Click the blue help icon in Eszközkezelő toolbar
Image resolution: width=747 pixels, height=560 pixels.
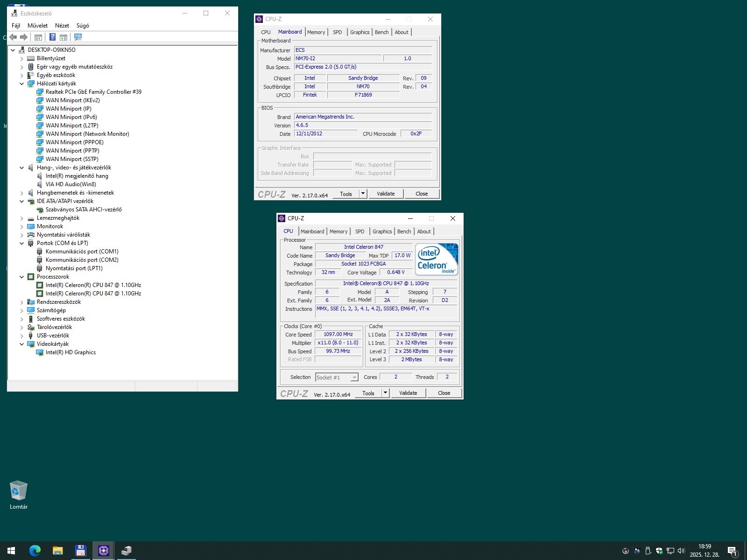point(52,37)
